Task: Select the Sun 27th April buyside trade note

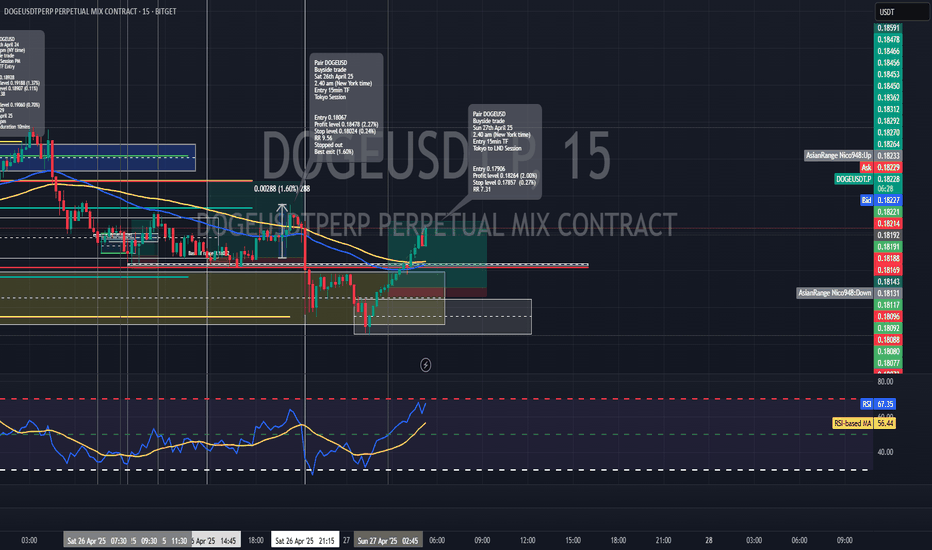Action: tap(505, 152)
